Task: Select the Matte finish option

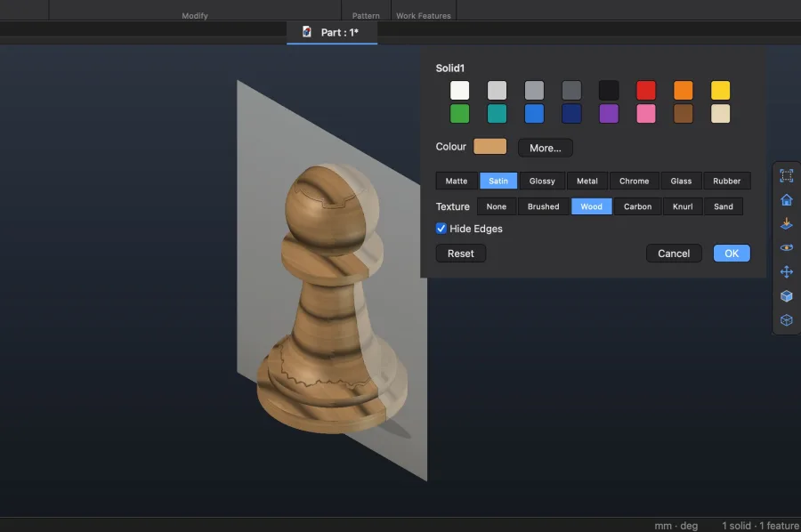Action: tap(457, 181)
